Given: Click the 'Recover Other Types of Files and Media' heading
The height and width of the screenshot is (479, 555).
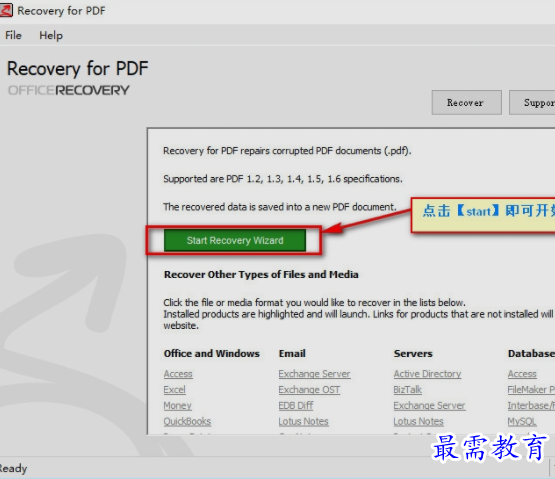Looking at the screenshot, I should pyautogui.click(x=261, y=274).
